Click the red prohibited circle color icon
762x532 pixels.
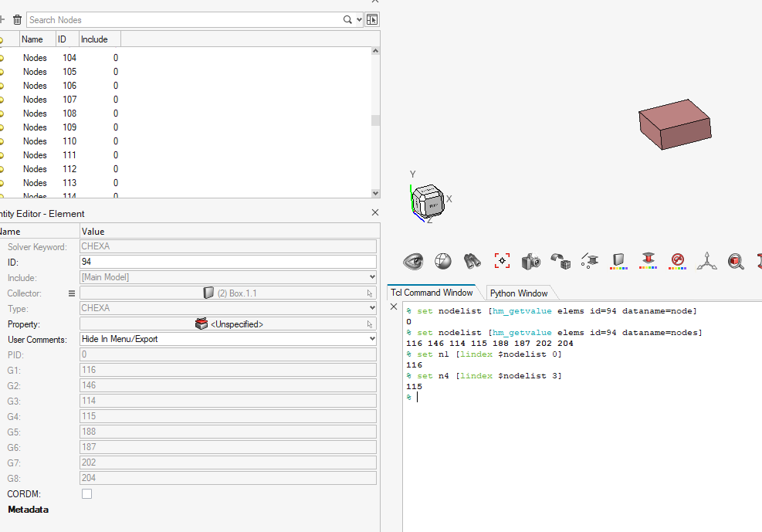point(677,262)
